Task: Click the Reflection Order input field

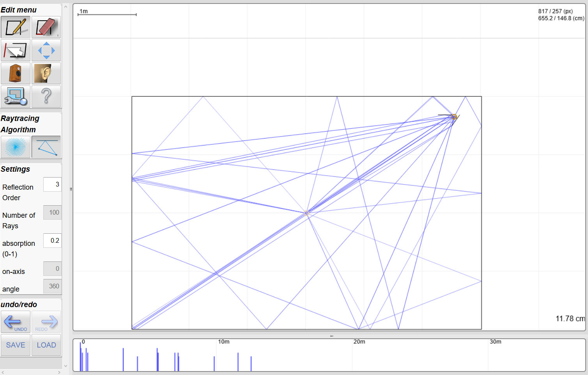Action: tap(52, 184)
